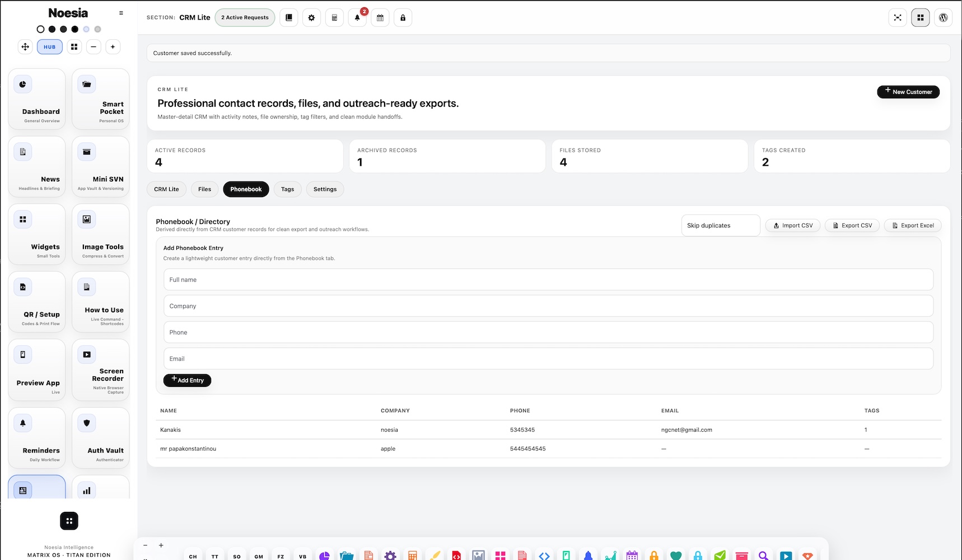Click the phone number 5445454545
The width and height of the screenshot is (962, 560).
pyautogui.click(x=527, y=449)
